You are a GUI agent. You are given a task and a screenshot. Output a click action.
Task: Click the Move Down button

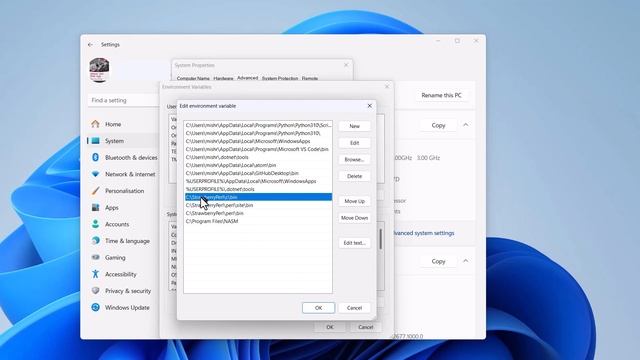(x=354, y=218)
